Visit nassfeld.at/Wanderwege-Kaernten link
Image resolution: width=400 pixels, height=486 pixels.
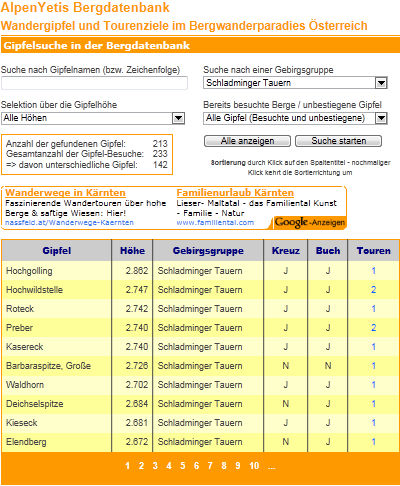(69, 222)
